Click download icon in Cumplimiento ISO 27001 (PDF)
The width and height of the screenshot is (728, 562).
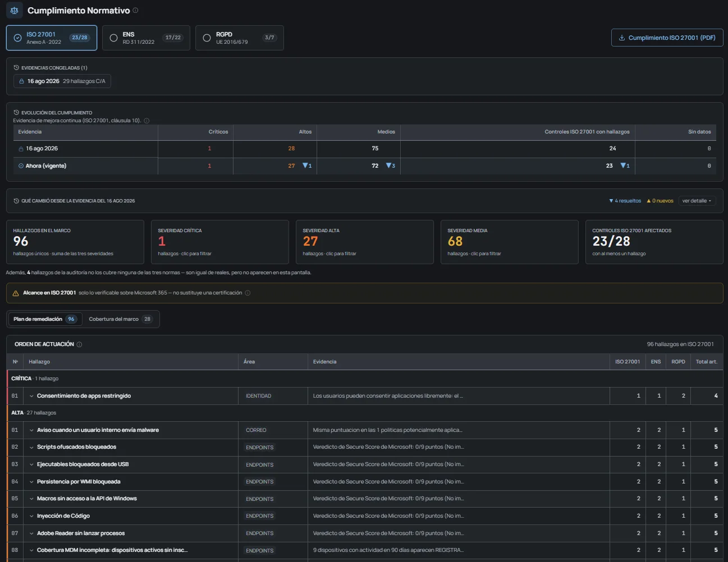click(622, 38)
